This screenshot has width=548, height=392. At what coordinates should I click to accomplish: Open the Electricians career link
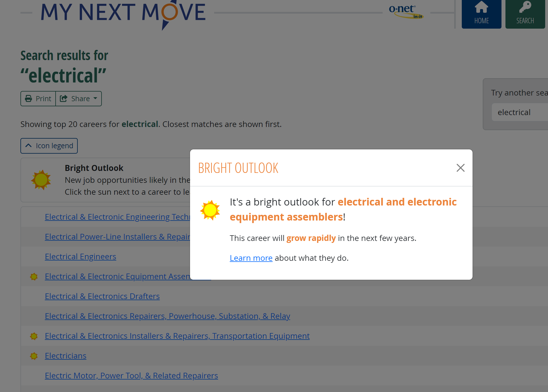(x=66, y=356)
